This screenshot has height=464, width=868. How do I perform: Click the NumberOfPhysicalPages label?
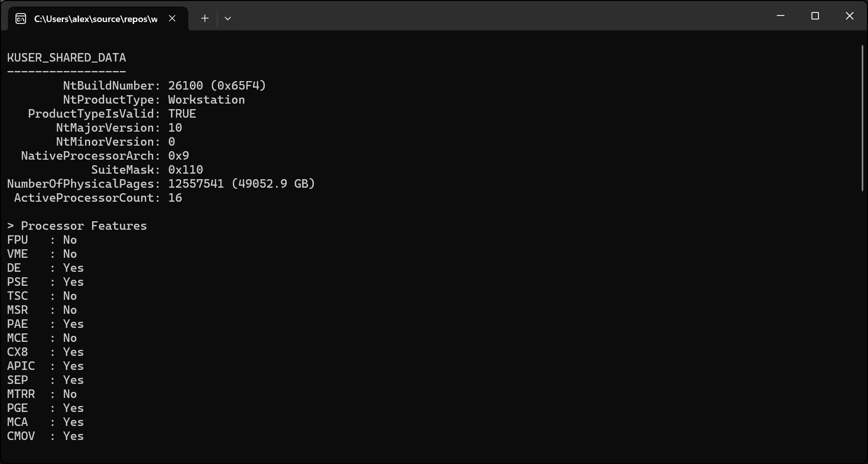coord(84,184)
